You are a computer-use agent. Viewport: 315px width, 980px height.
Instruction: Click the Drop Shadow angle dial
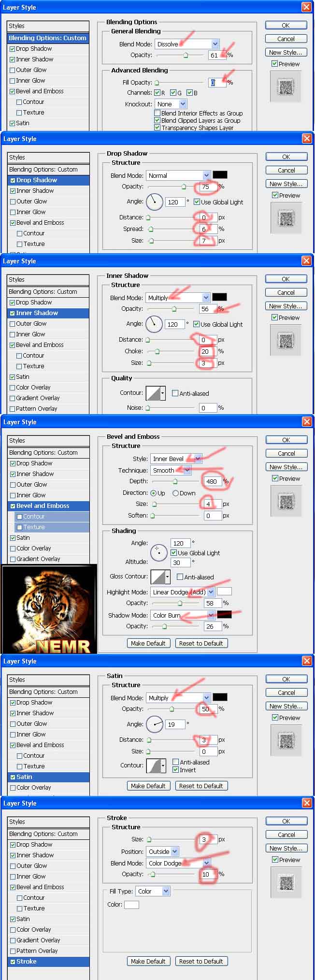(x=155, y=202)
